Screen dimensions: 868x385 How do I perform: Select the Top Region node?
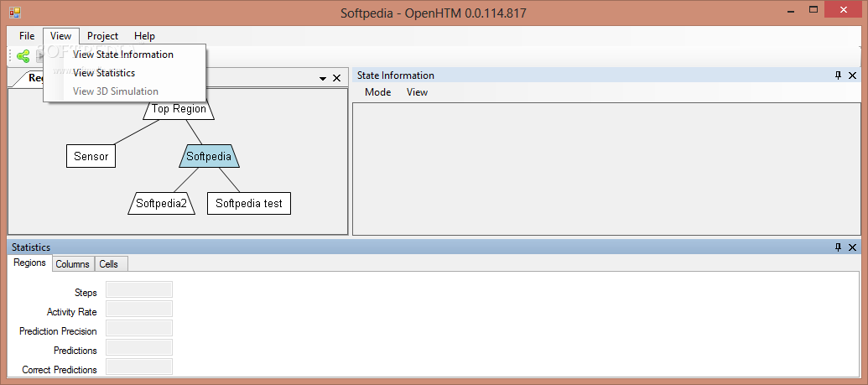(179, 108)
